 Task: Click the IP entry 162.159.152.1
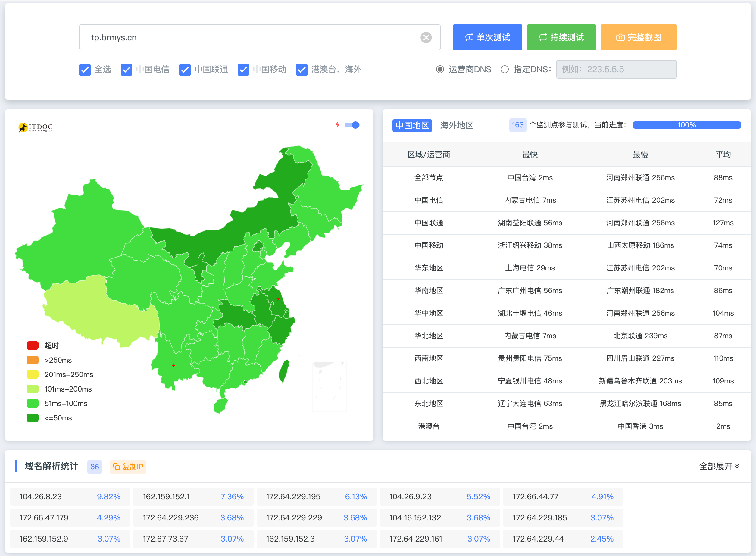[x=193, y=496]
